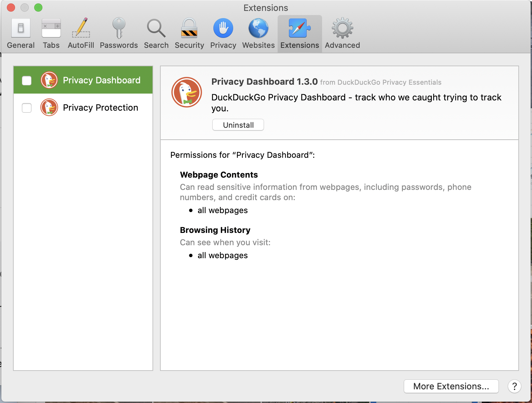The width and height of the screenshot is (532, 403).
Task: Open Websites pane via globe icon
Action: point(258,28)
